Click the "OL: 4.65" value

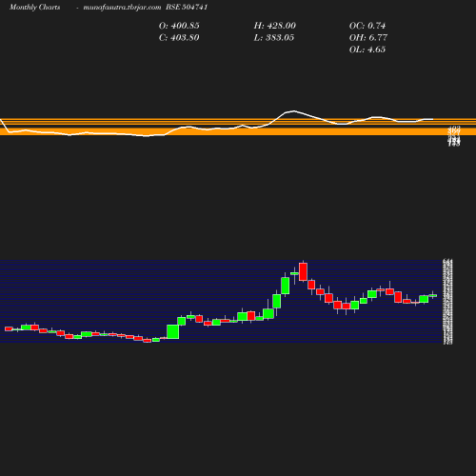[x=367, y=50]
